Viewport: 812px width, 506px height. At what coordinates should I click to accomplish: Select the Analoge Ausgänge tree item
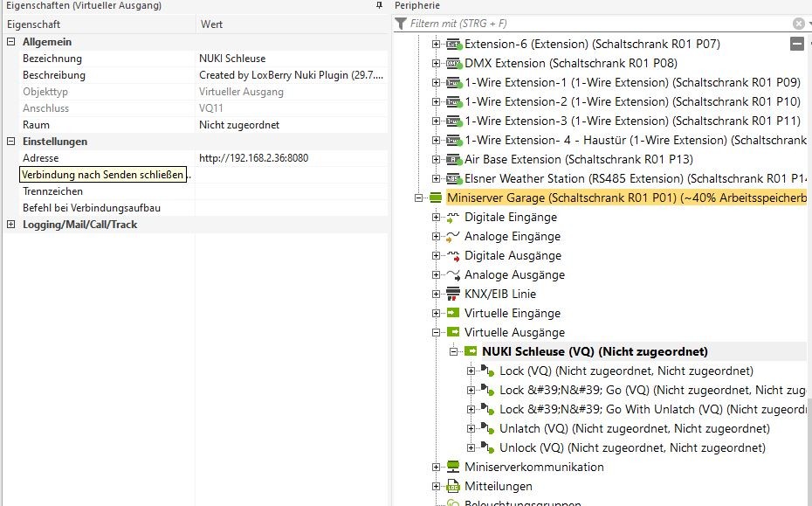pyautogui.click(x=514, y=274)
